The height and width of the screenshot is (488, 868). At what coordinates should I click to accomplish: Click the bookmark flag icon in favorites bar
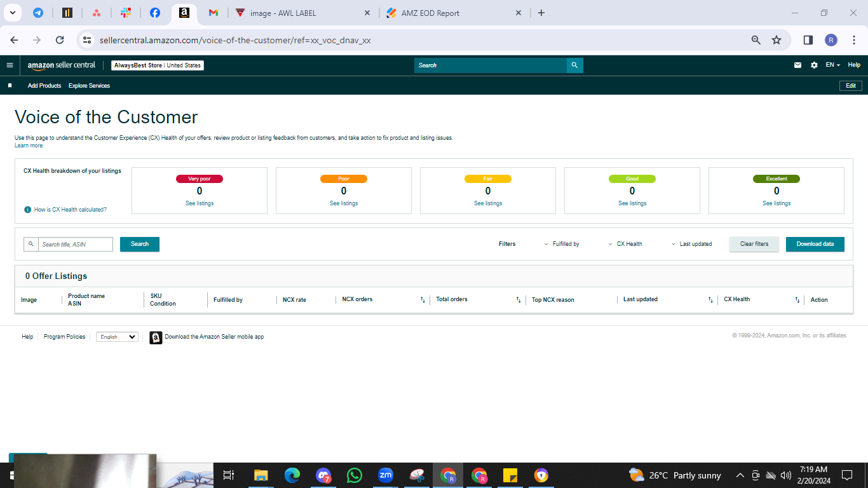point(10,85)
